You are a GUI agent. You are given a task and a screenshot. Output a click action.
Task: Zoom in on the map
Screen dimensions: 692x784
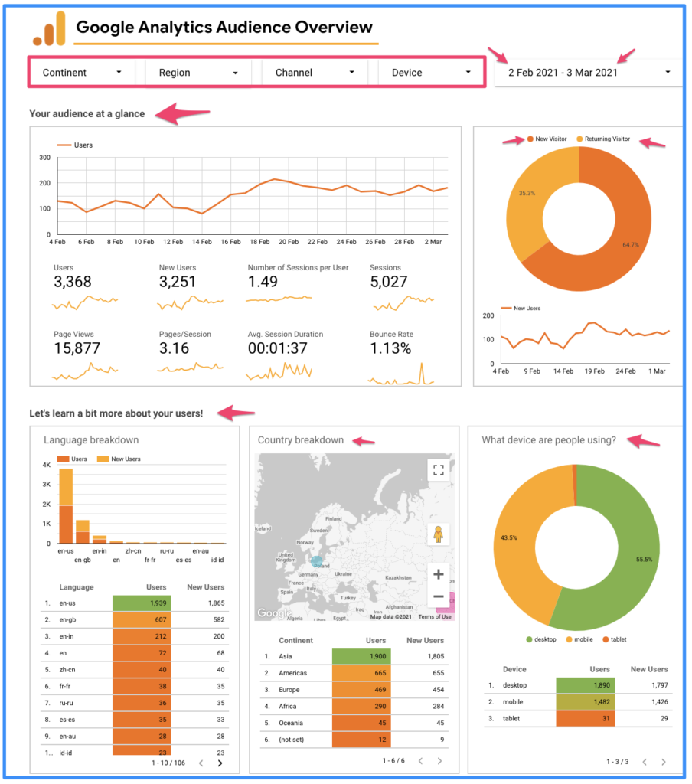click(439, 574)
